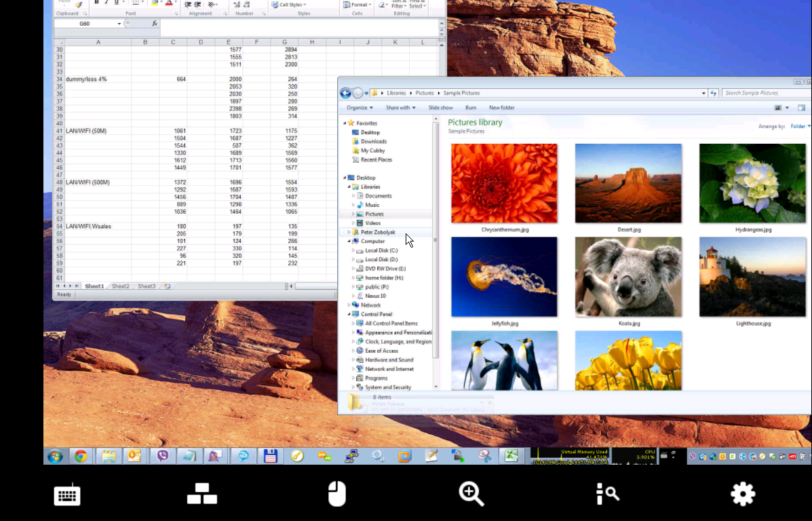Apply Excel fill color bucket

154,3
